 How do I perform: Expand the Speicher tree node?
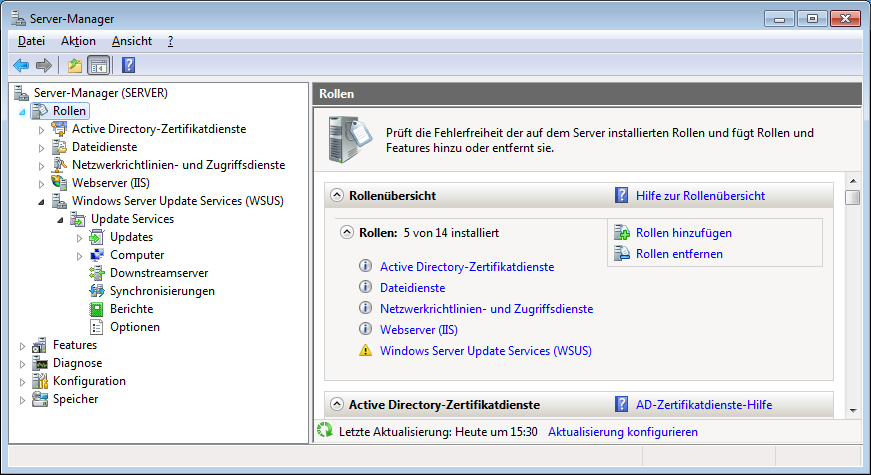coord(22,400)
